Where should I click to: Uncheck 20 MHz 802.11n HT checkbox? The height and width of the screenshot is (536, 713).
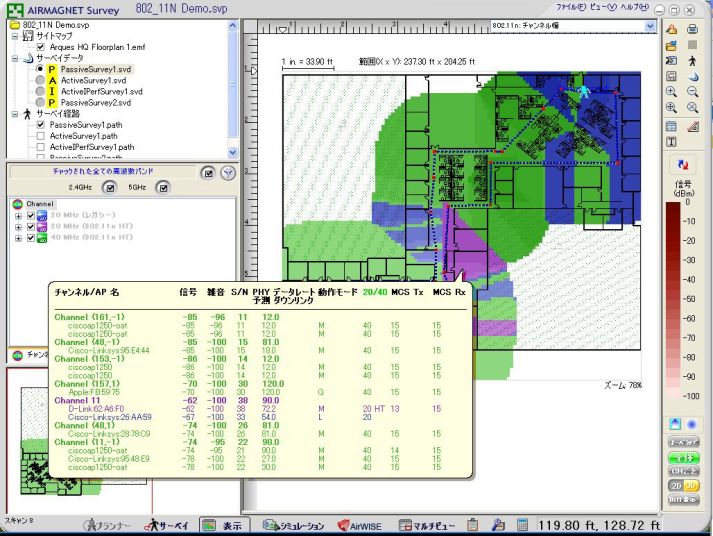pos(31,226)
